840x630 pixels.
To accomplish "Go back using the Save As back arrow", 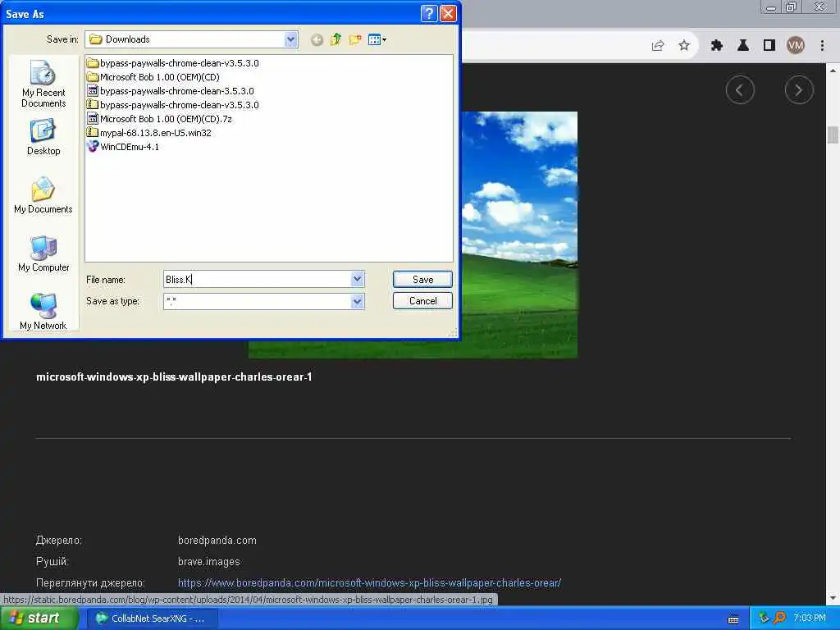I will [x=317, y=39].
